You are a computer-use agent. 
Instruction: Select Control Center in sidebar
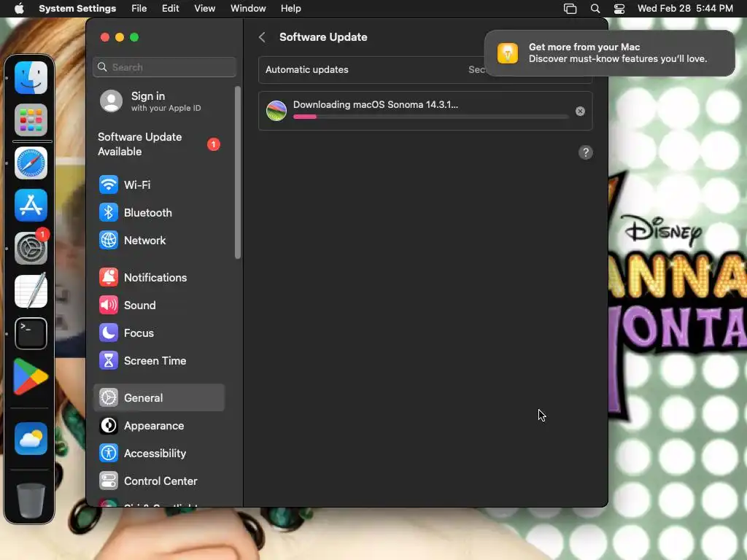click(x=159, y=481)
